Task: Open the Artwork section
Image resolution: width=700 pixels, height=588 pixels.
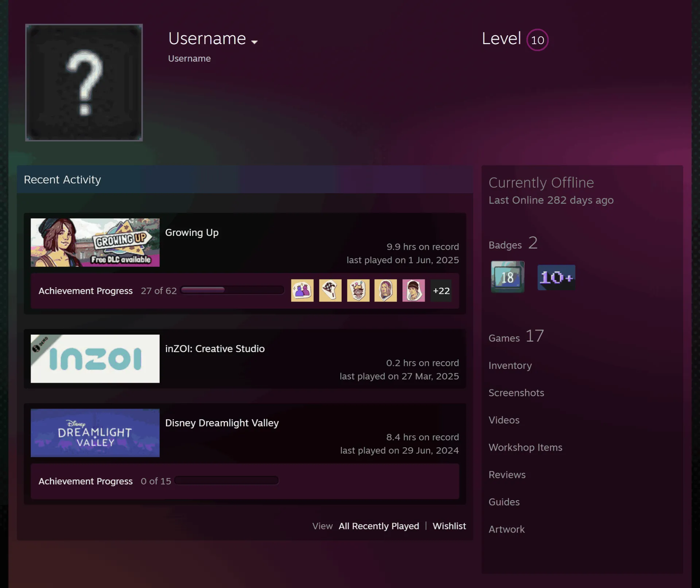Action: coord(506,530)
